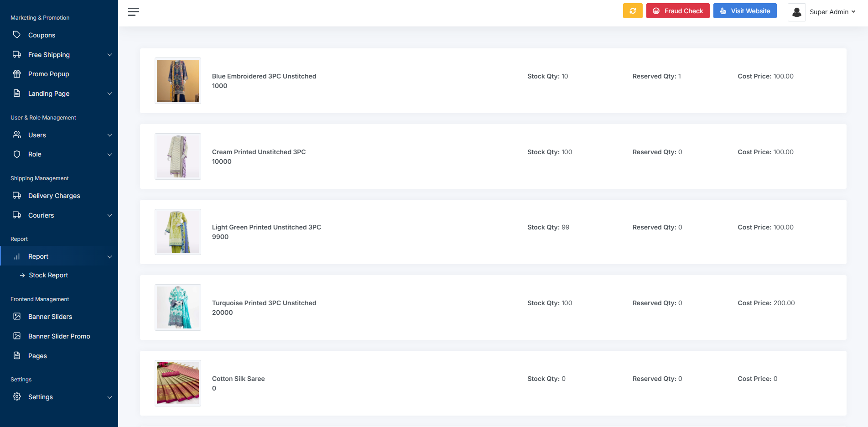Click the Cotton Silk Saree thumbnail
This screenshot has width=868, height=427.
[x=178, y=383]
